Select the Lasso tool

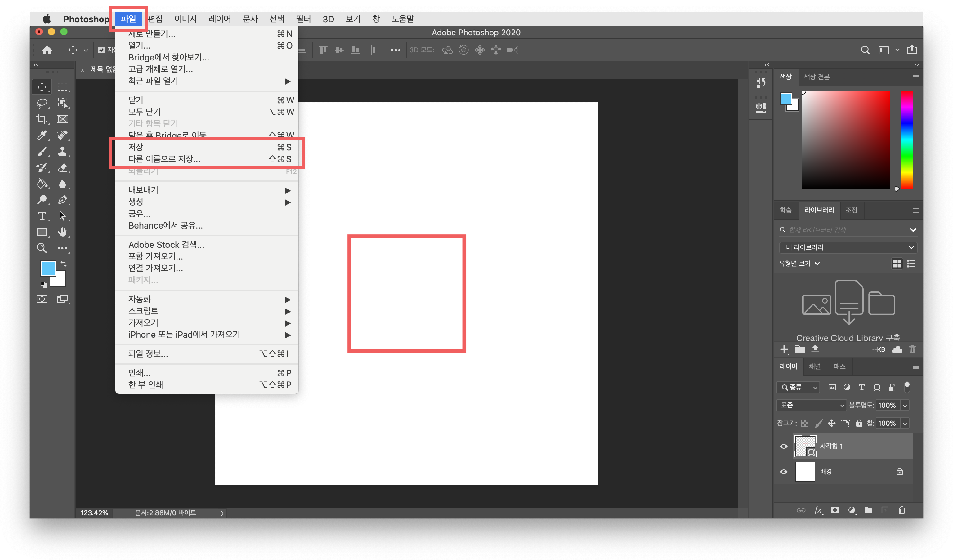coord(42,103)
